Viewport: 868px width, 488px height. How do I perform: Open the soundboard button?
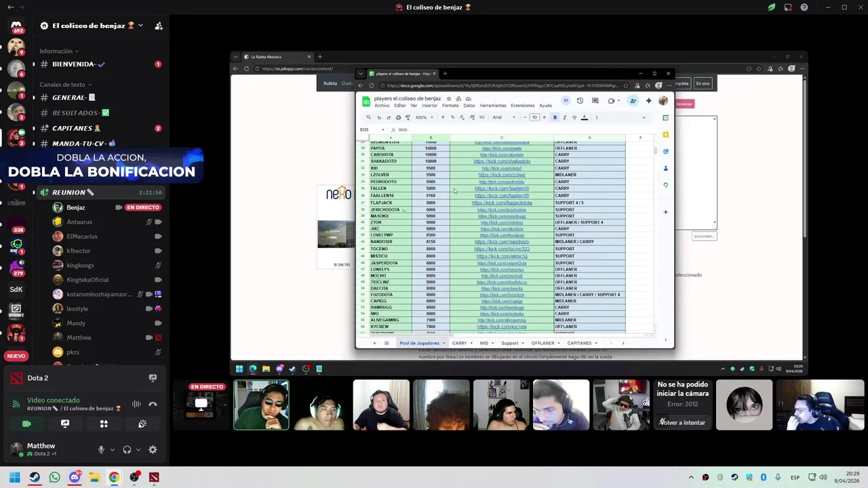142,424
